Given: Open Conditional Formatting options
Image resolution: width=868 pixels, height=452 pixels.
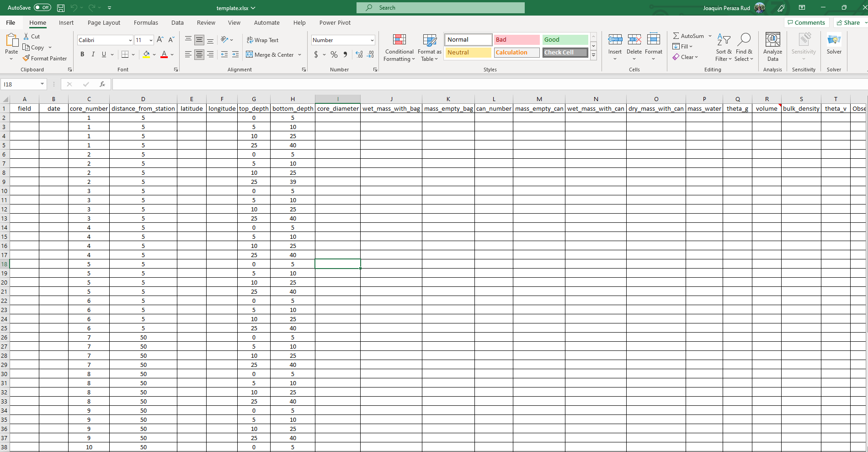Looking at the screenshot, I should click(399, 48).
